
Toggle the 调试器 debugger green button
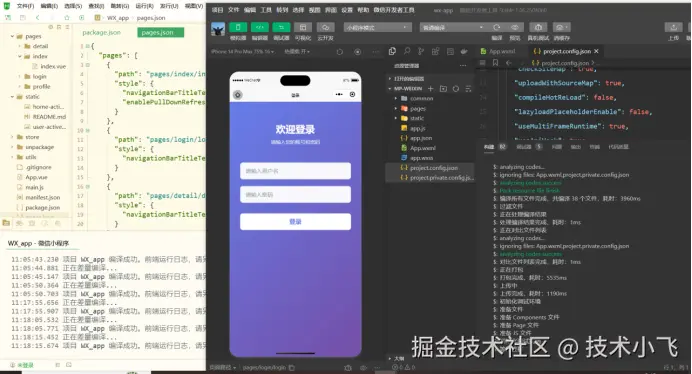[281, 27]
